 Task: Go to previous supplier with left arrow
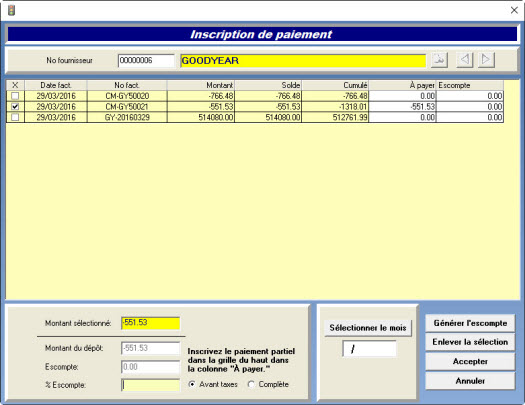(464, 60)
